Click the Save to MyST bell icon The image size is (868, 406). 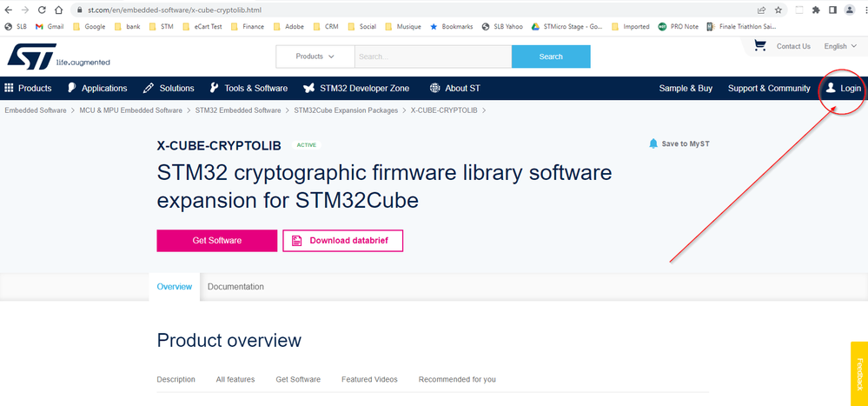653,144
